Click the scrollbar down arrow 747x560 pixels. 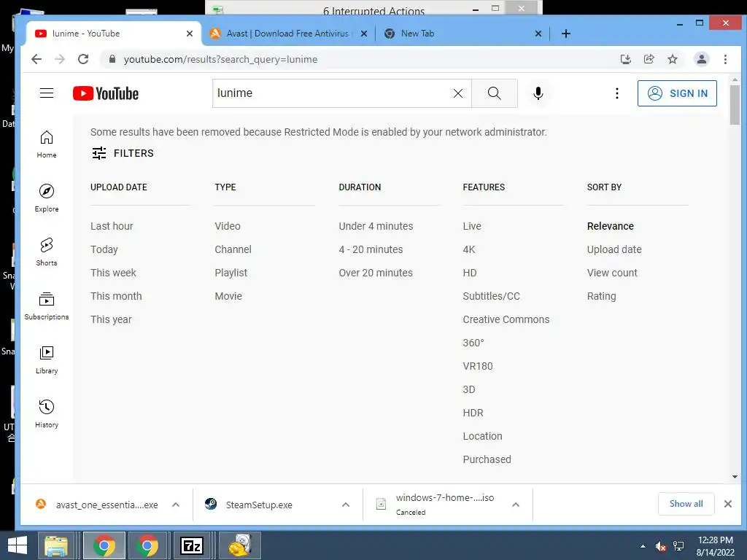coord(735,477)
